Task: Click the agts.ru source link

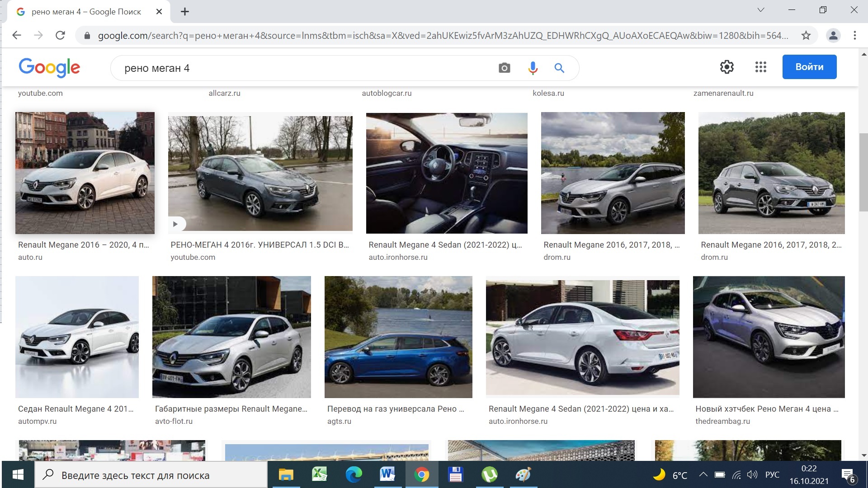Action: pos(339,421)
